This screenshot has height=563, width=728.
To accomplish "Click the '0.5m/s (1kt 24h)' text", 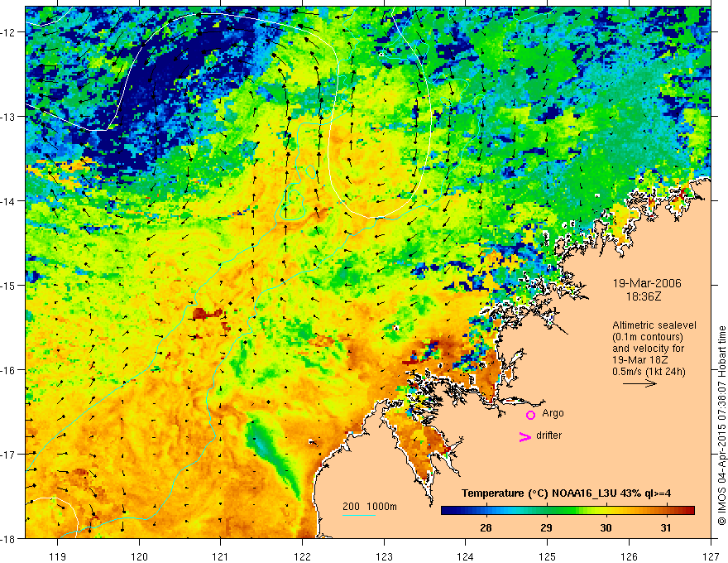I will click(649, 372).
